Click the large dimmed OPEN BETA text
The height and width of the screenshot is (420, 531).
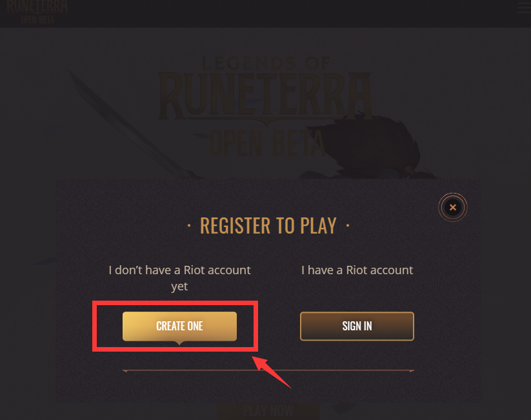click(268, 144)
